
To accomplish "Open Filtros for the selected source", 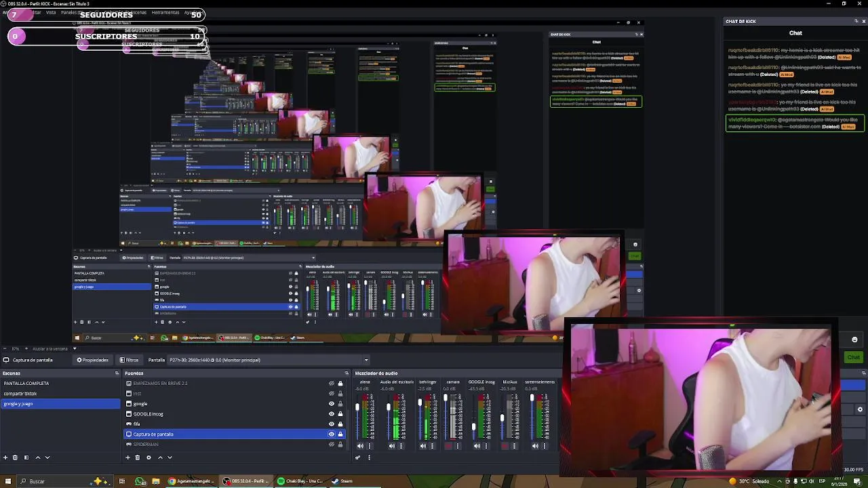I will pos(129,360).
